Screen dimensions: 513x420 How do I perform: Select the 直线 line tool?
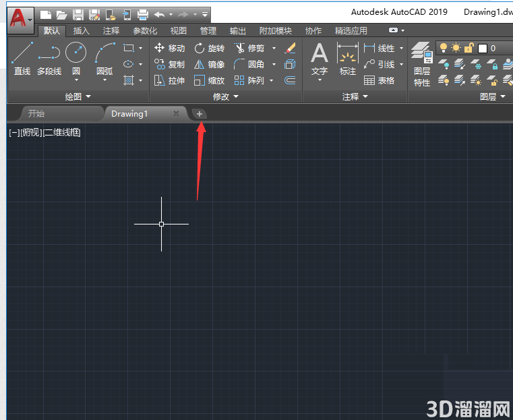[x=22, y=59]
